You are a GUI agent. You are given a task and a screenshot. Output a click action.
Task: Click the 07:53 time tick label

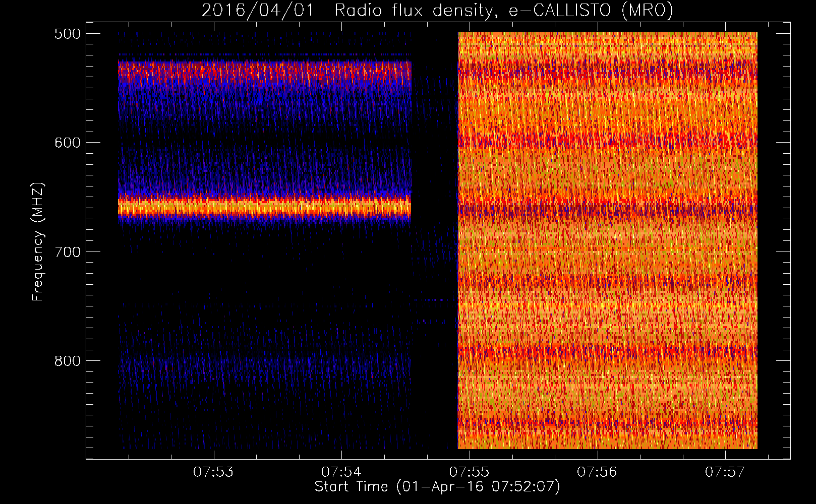pos(214,472)
